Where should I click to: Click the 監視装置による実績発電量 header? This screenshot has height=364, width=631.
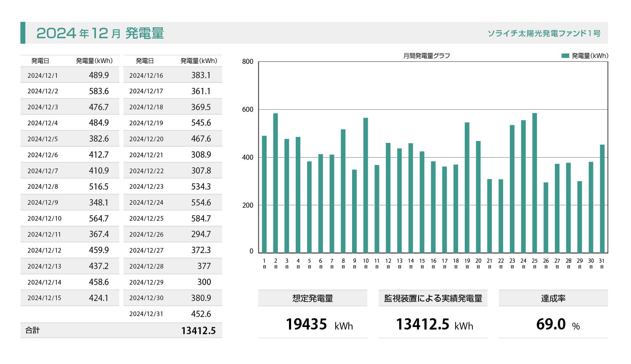(433, 298)
